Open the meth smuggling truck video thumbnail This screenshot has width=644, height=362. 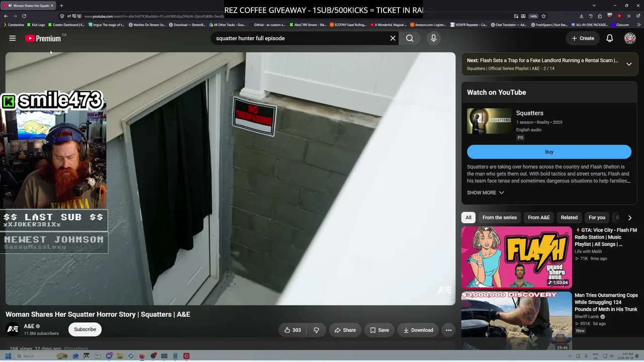(517, 321)
